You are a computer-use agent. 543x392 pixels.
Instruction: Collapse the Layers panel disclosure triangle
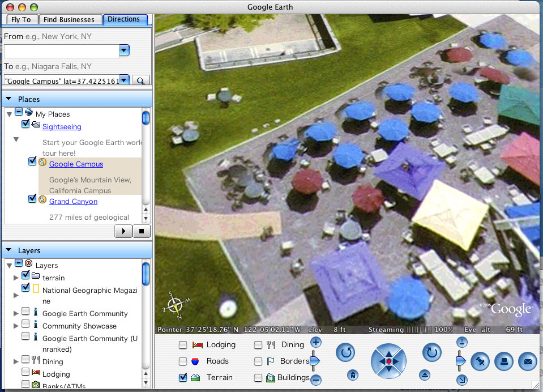8,250
